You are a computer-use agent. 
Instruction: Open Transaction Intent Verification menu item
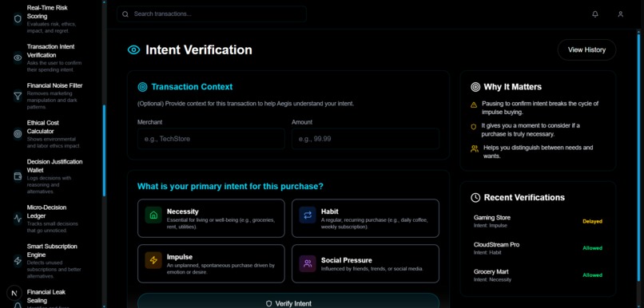coord(49,57)
